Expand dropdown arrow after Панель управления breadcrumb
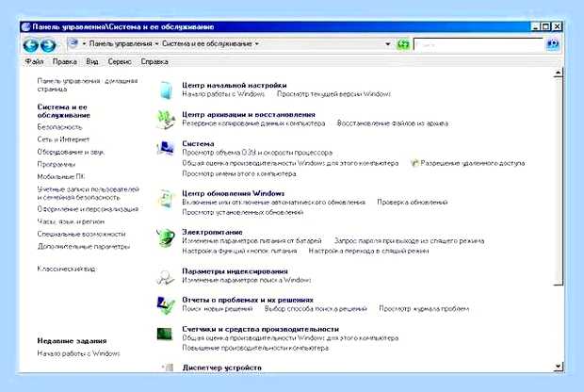 pos(156,44)
